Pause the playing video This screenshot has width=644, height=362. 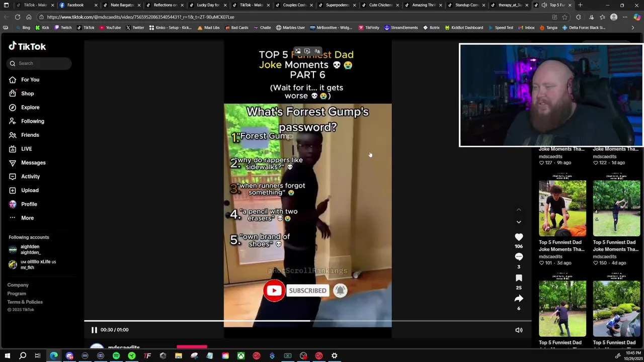(94, 330)
